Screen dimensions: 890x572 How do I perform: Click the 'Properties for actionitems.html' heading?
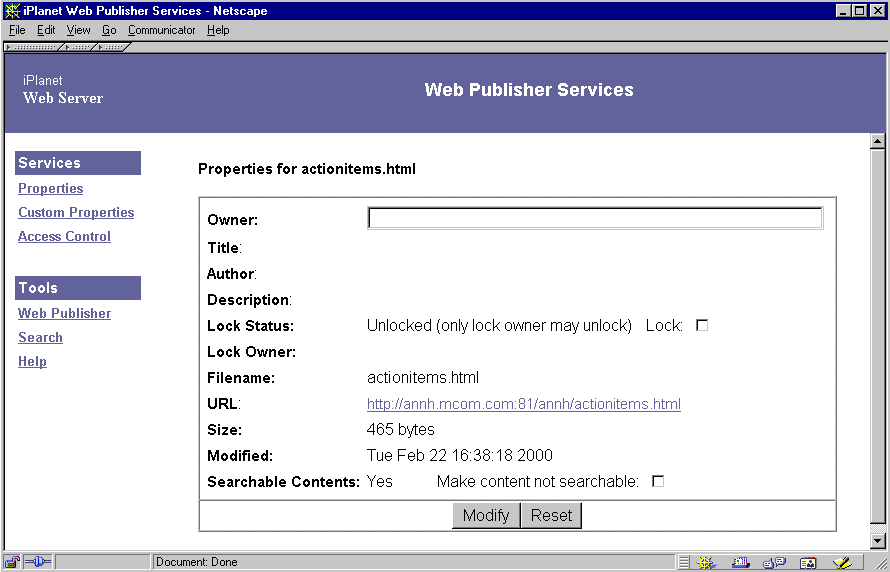click(307, 169)
